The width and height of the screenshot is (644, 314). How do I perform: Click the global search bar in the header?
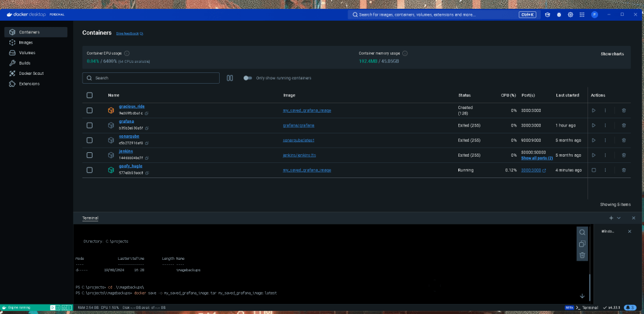pos(443,14)
